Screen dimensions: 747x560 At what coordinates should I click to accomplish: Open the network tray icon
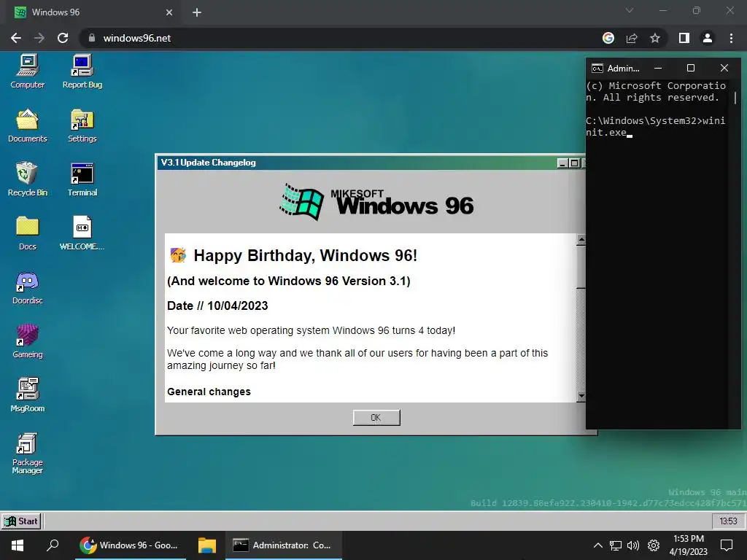tap(616, 545)
